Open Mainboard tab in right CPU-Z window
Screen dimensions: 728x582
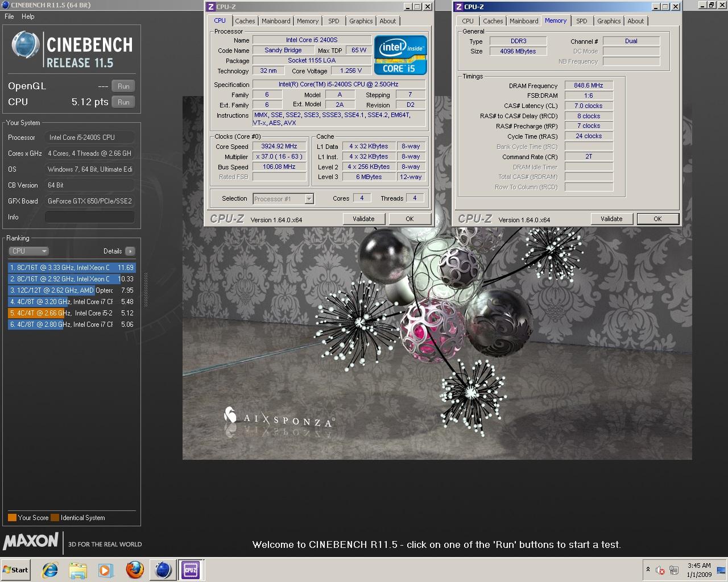click(524, 21)
